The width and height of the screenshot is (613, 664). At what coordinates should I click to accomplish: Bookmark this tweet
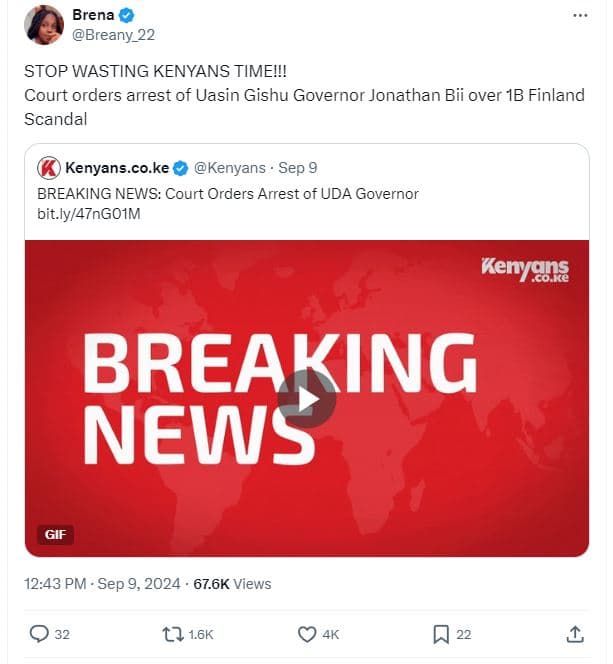coord(441,634)
